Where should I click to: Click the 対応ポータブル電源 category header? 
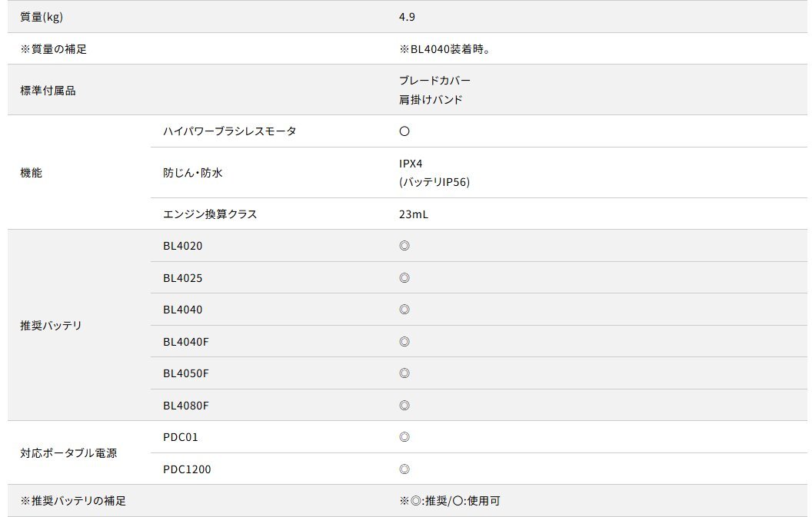coord(68,453)
